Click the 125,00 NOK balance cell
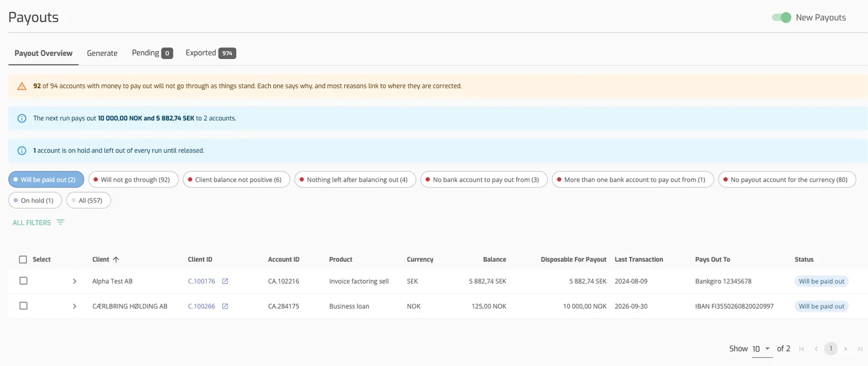Image resolution: width=868 pixels, height=366 pixels. 488,306
